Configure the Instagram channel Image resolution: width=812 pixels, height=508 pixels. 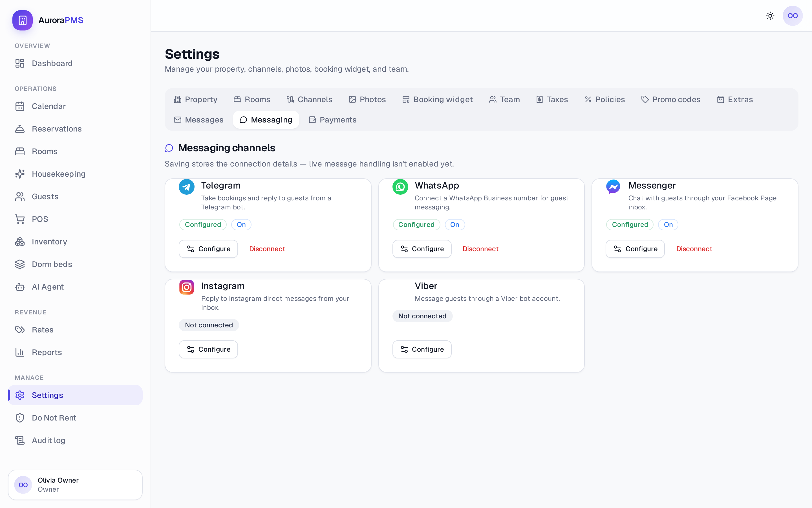[208, 349]
